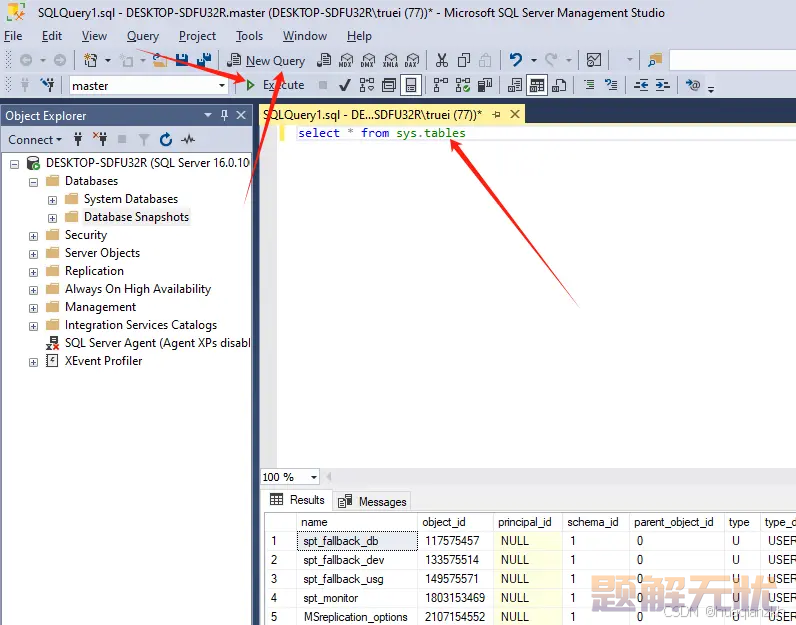Open Object Explorer window position dropdown
796x625 pixels.
[208, 115]
